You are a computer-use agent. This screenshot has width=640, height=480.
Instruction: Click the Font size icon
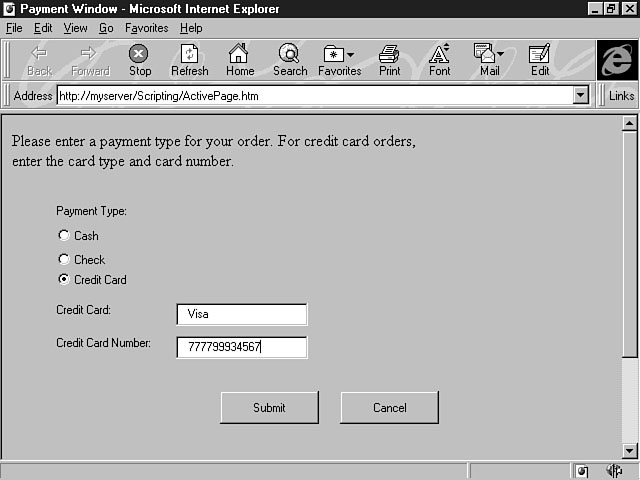click(x=439, y=54)
